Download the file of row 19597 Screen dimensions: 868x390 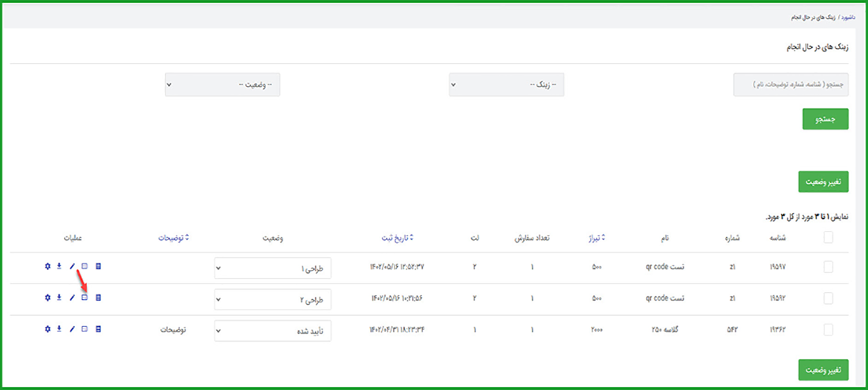pos(59,267)
